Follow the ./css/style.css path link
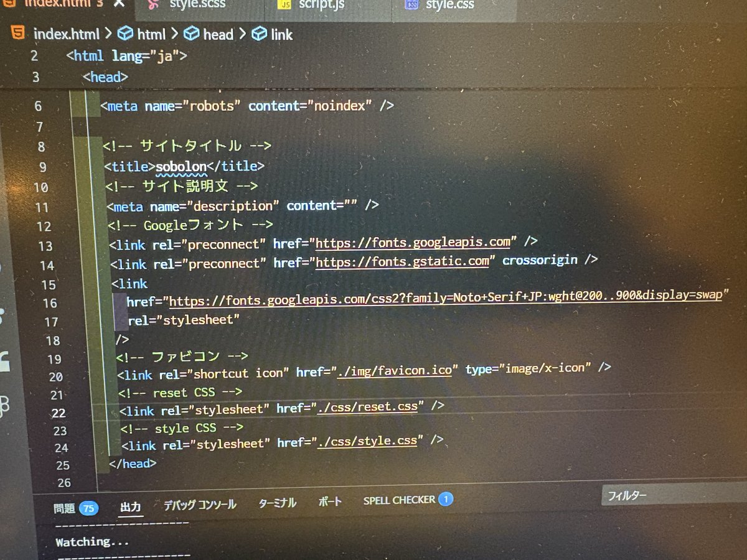Screen dimensions: 747x560 tap(367, 441)
